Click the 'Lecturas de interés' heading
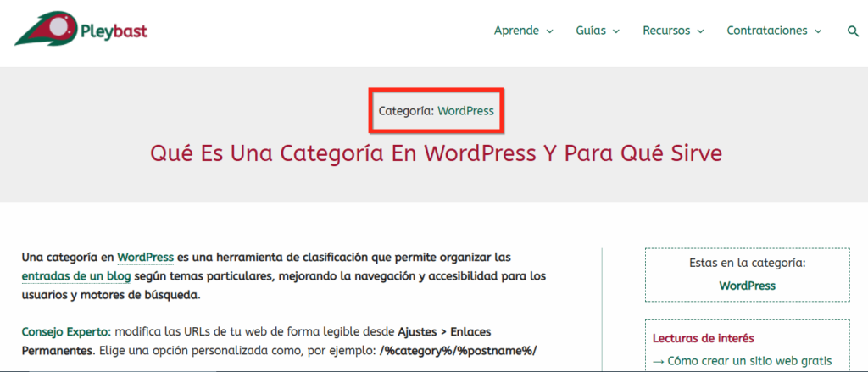 click(703, 338)
